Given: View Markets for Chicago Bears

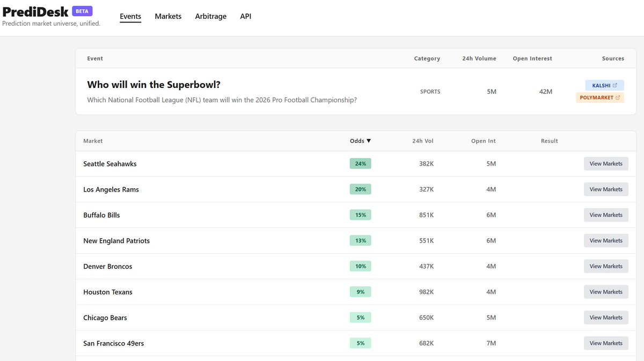Looking at the screenshot, I should 606,318.
